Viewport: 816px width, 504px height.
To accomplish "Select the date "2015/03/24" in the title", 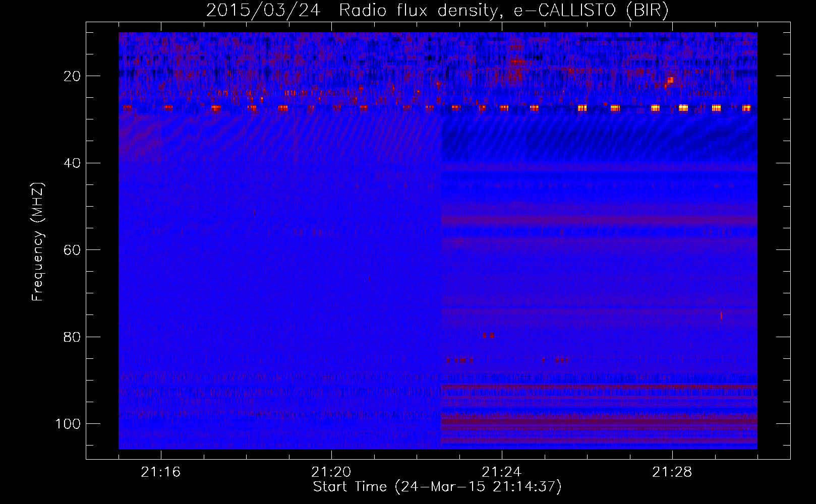I will click(x=263, y=11).
